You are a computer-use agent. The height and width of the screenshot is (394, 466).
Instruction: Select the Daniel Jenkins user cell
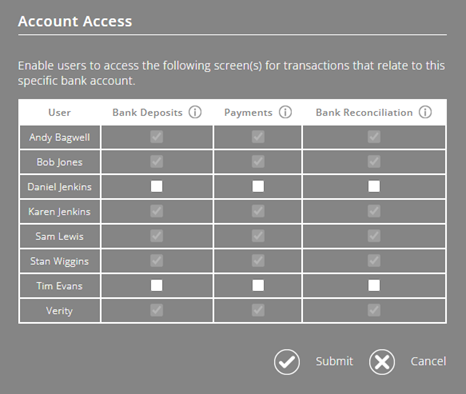pyautogui.click(x=60, y=187)
